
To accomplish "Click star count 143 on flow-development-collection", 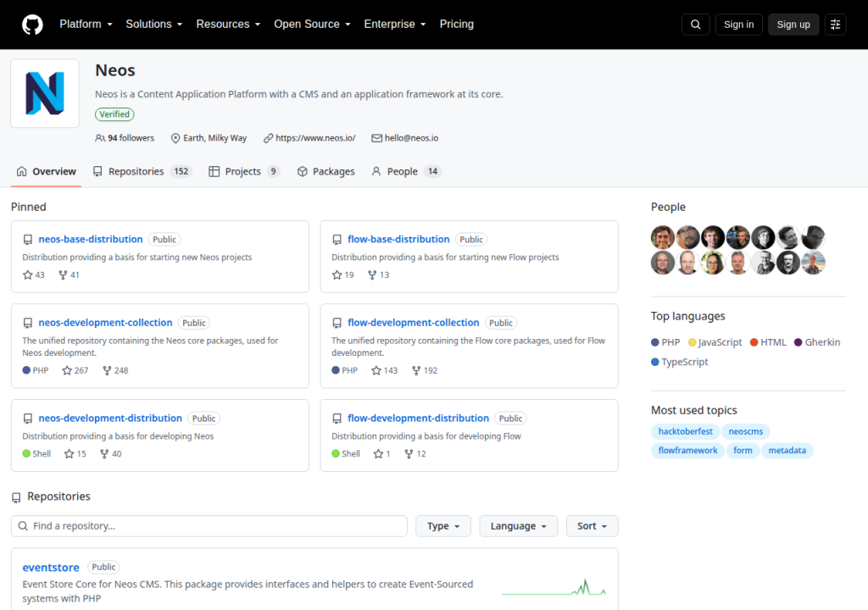I will point(385,370).
